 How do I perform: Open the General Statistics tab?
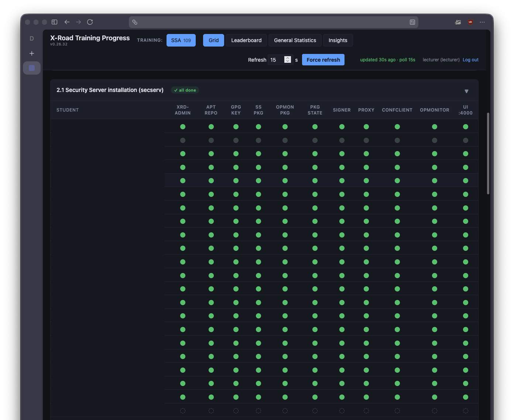click(295, 40)
